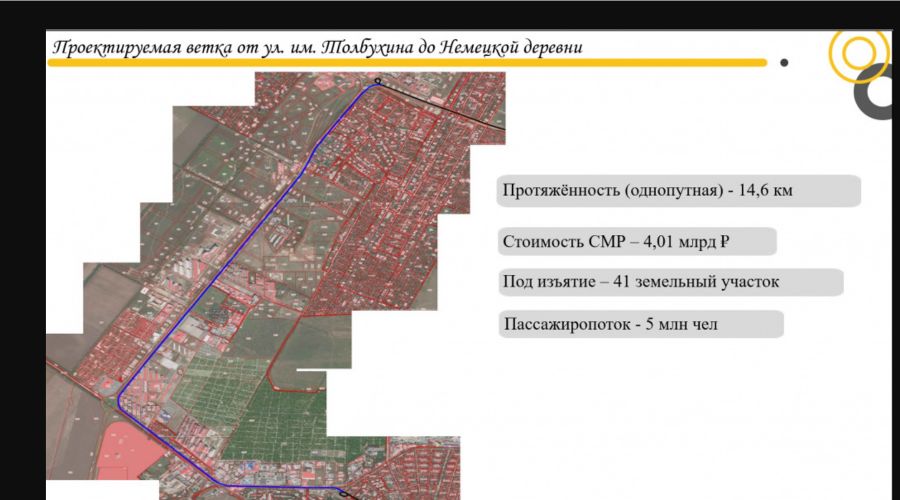Click the bend in the blue route at lower left

(x=120, y=398)
